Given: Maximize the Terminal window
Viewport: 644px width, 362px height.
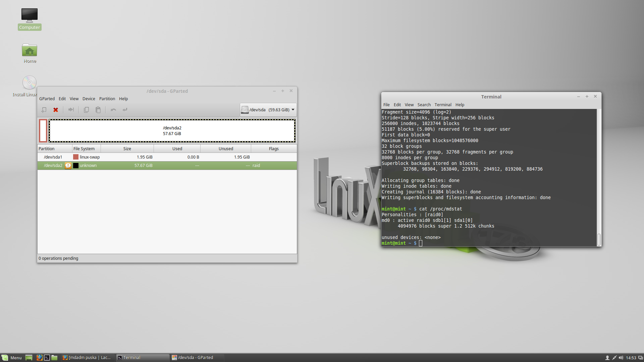Looking at the screenshot, I should (587, 97).
